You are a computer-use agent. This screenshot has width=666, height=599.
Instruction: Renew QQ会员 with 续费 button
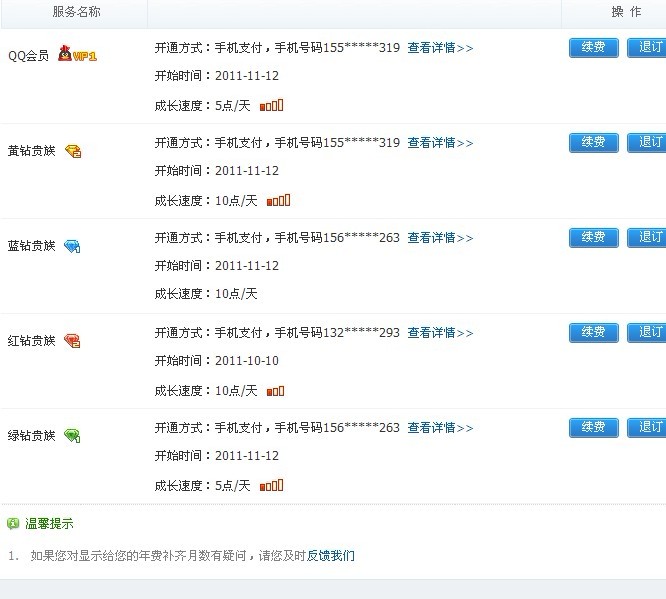coord(593,47)
